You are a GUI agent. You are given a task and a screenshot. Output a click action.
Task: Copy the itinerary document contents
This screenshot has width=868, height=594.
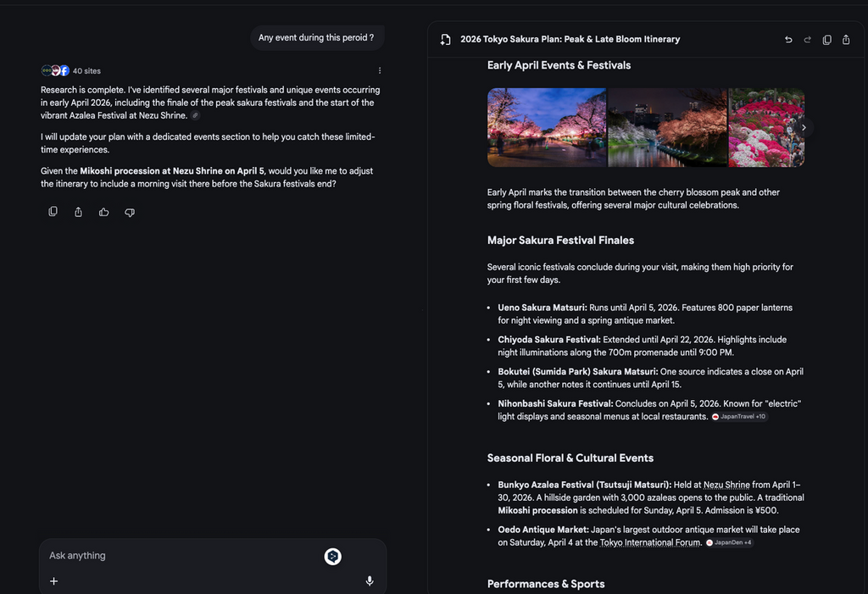click(x=826, y=40)
